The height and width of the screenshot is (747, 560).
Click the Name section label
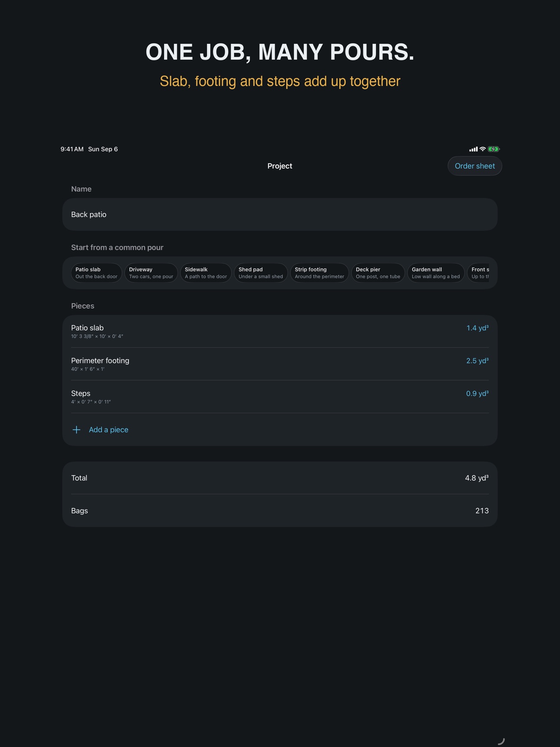tap(81, 189)
